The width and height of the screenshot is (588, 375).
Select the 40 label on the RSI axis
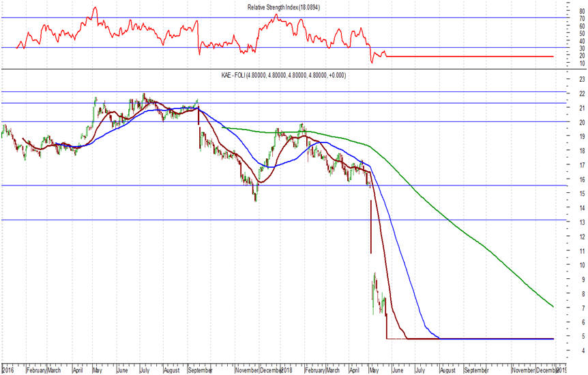point(582,41)
